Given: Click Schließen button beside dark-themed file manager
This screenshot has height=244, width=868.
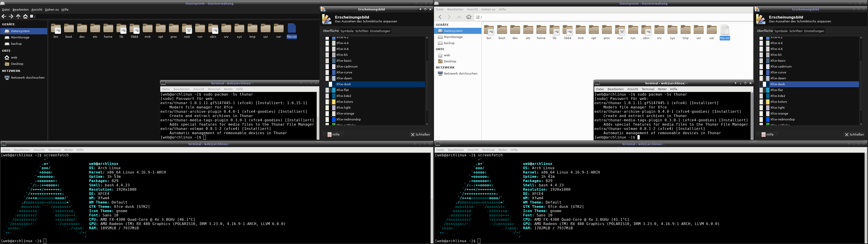Looking at the screenshot, I should [420, 134].
